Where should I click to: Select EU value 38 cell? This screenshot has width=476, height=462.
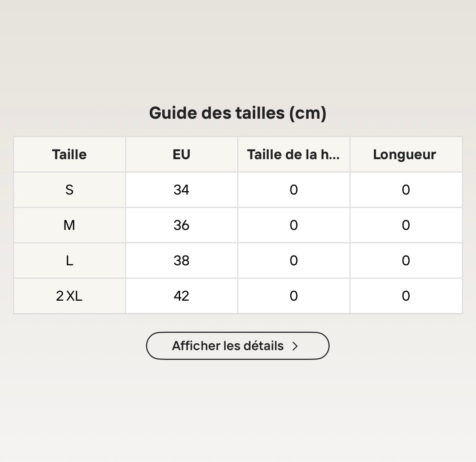tap(182, 261)
